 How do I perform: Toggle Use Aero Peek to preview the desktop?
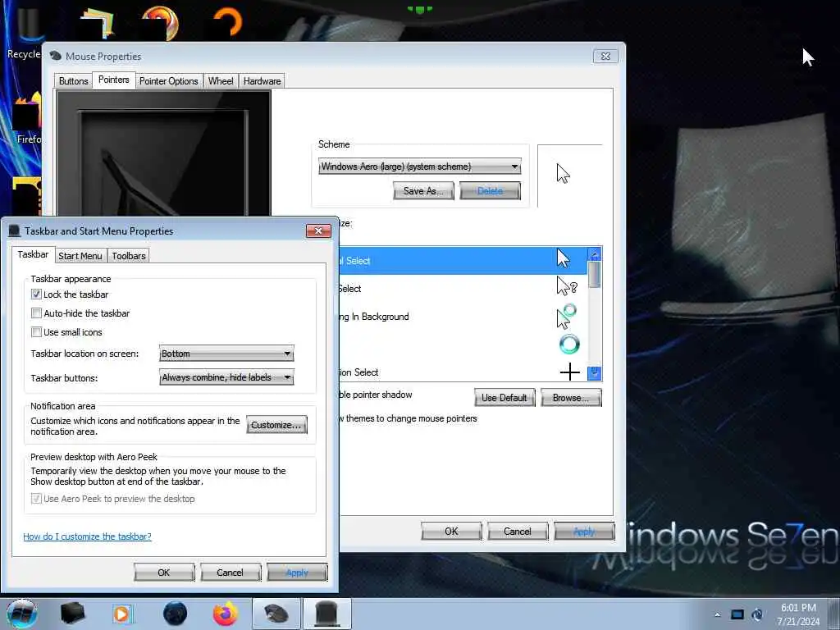click(36, 499)
